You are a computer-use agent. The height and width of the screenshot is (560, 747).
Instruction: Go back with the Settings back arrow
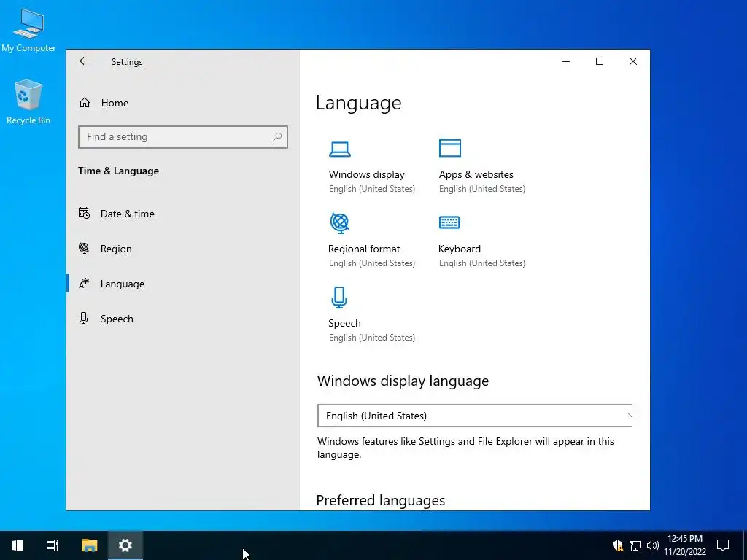point(84,61)
